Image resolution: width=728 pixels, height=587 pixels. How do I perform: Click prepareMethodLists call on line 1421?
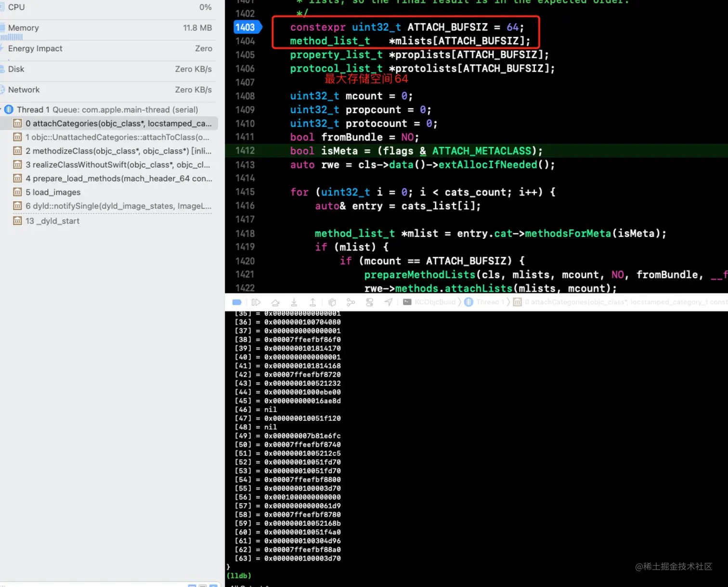(420, 274)
